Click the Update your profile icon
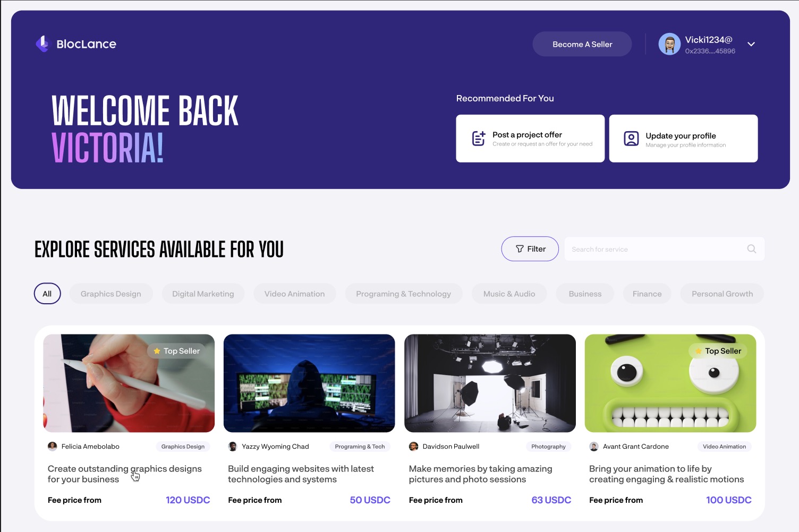Image resolution: width=799 pixels, height=532 pixels. pos(631,139)
